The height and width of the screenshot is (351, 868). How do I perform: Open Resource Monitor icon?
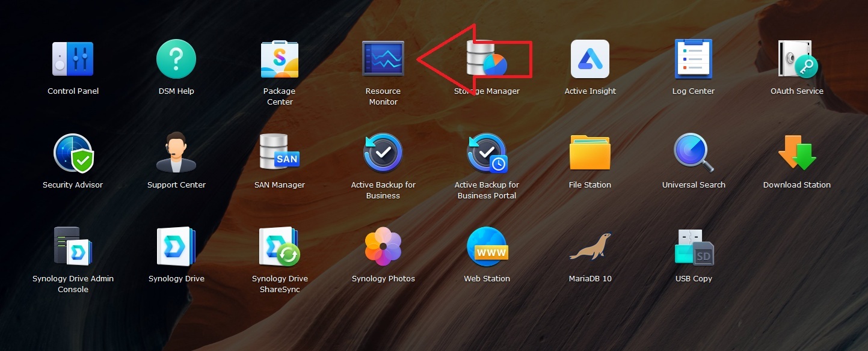tap(383, 59)
